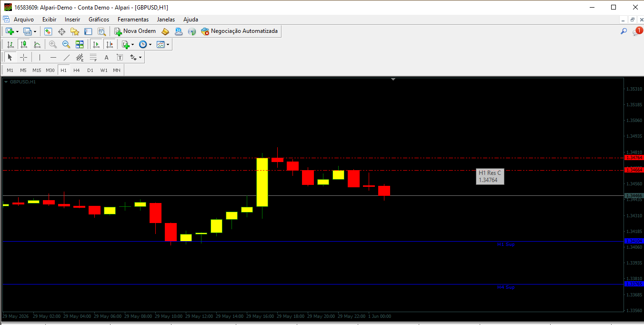Open the periodicity clock icon
Viewport: 644px width, 325px height.
pyautogui.click(x=143, y=44)
